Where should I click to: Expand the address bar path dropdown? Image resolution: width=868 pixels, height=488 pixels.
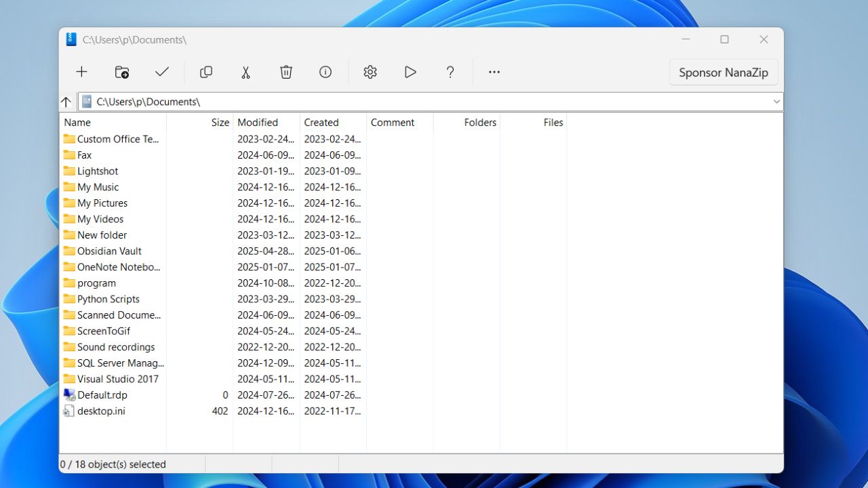[x=776, y=101]
